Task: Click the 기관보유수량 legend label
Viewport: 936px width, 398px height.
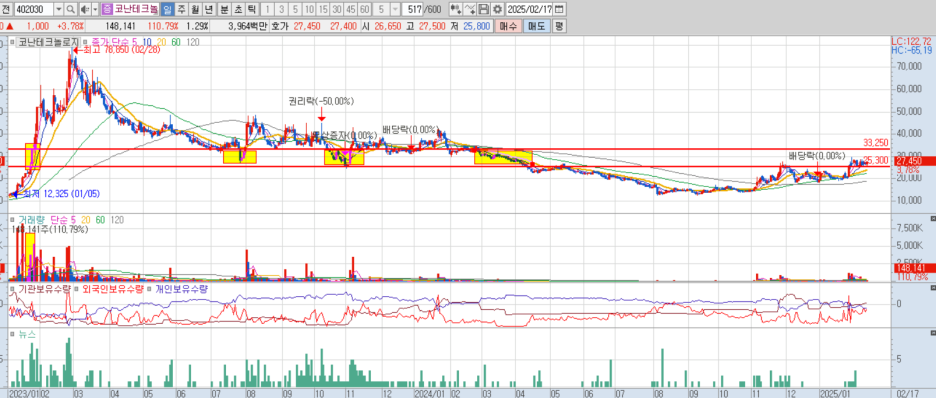Action: [45, 289]
